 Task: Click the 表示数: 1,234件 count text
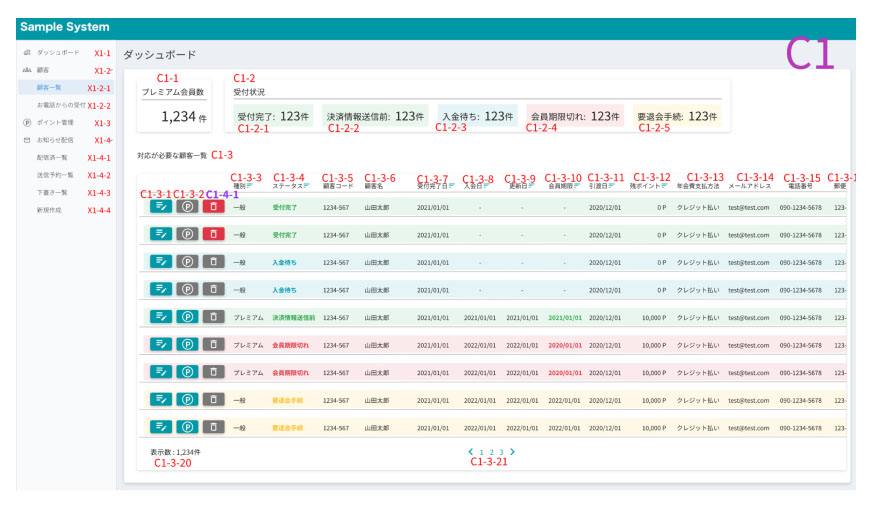coord(175,452)
